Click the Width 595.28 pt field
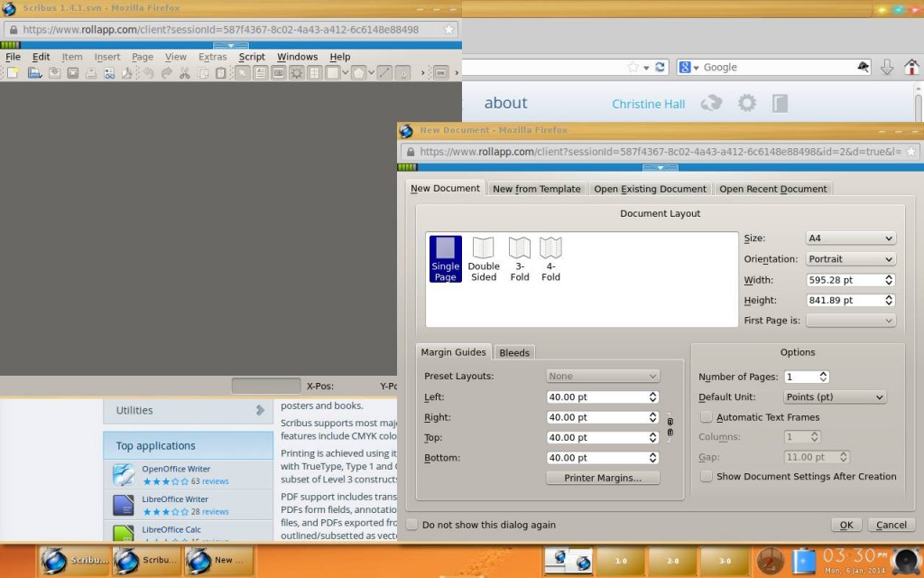This screenshot has height=578, width=924. click(x=850, y=280)
